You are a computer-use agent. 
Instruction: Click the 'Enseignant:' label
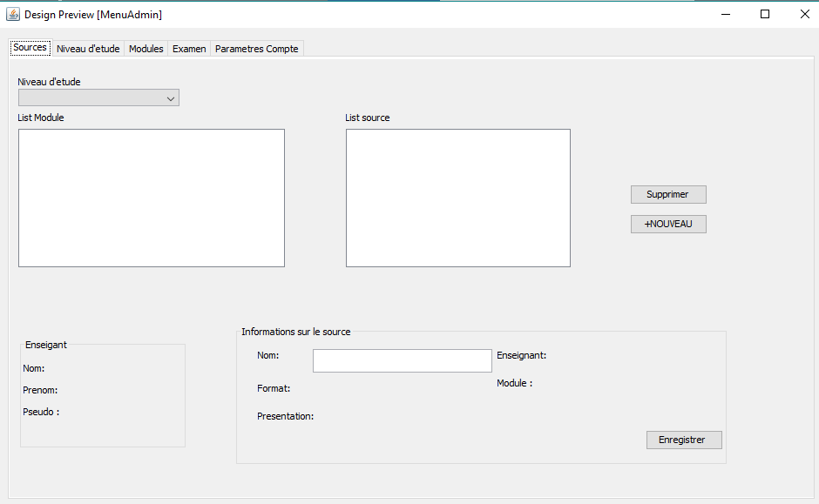pos(521,355)
